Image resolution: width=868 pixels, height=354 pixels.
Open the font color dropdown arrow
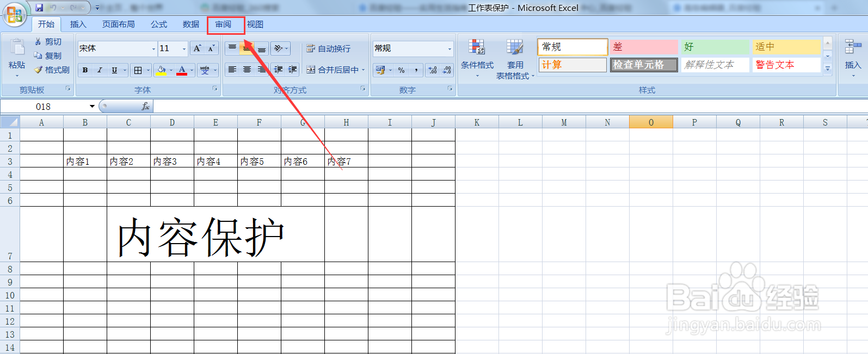click(192, 70)
